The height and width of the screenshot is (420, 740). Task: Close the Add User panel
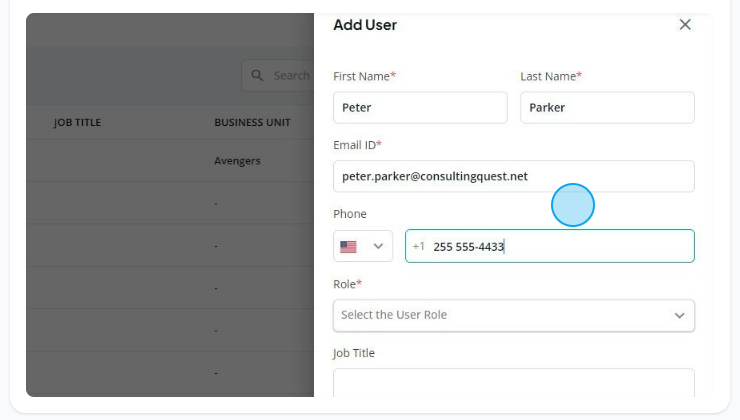tap(685, 25)
